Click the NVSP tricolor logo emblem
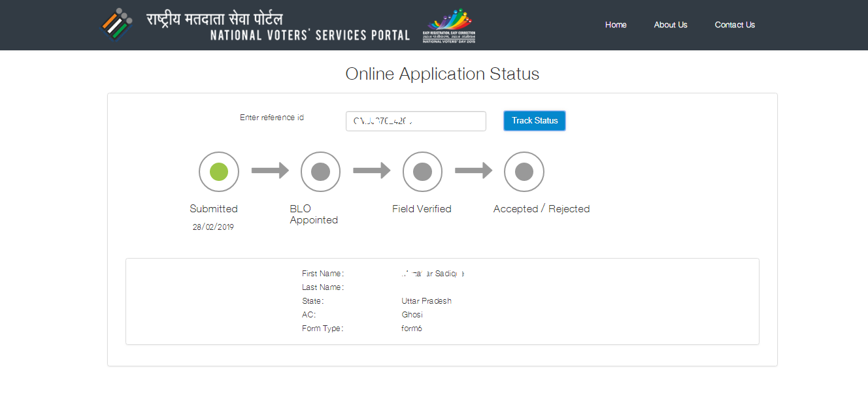This screenshot has height=418, width=868. tap(116, 25)
